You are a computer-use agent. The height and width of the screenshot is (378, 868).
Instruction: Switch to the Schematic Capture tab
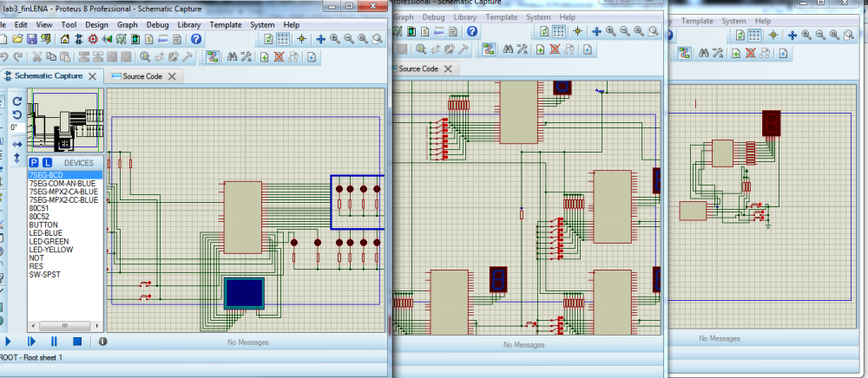click(49, 76)
